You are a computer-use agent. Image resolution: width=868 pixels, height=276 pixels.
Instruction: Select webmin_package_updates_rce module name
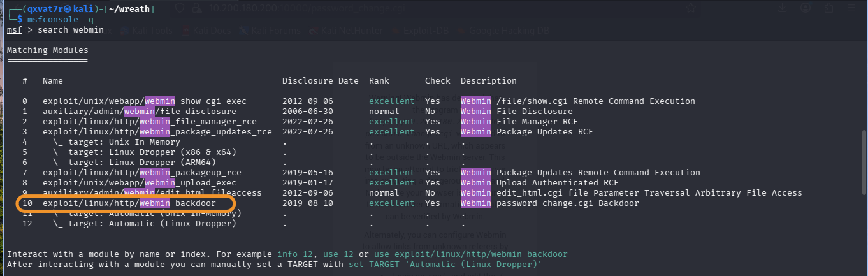click(x=157, y=132)
